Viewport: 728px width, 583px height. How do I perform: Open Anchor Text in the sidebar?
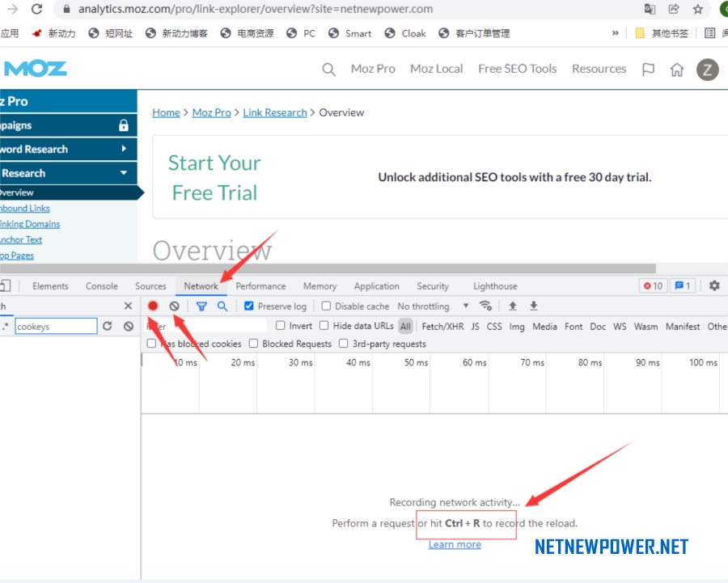point(21,240)
